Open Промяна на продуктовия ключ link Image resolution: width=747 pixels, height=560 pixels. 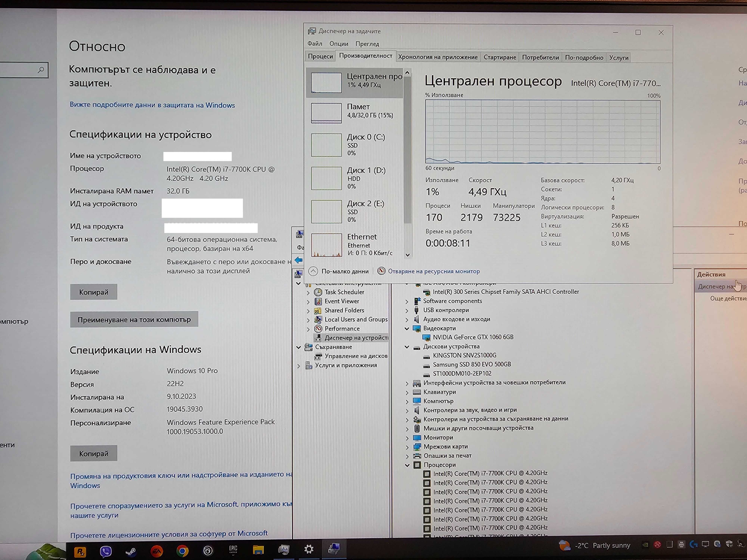181,480
